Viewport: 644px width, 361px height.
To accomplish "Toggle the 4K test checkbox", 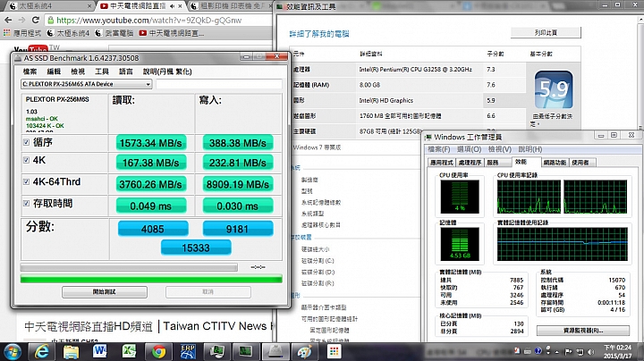I will pyautogui.click(x=26, y=160).
